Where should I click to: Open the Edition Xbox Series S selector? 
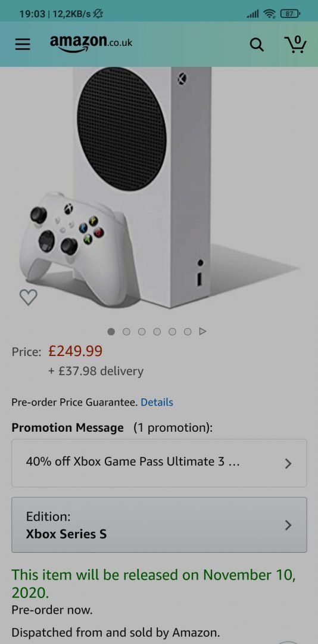point(159,525)
